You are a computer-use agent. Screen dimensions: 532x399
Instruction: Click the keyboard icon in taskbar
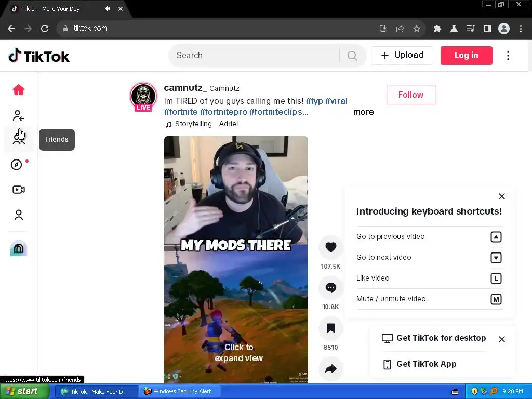pos(455,392)
